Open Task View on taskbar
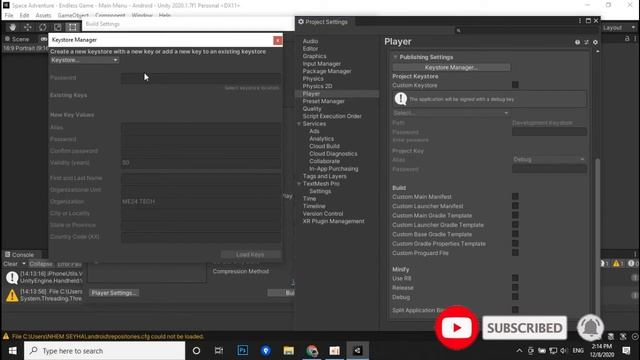Screen dimensions: 640x360 tap(219, 351)
